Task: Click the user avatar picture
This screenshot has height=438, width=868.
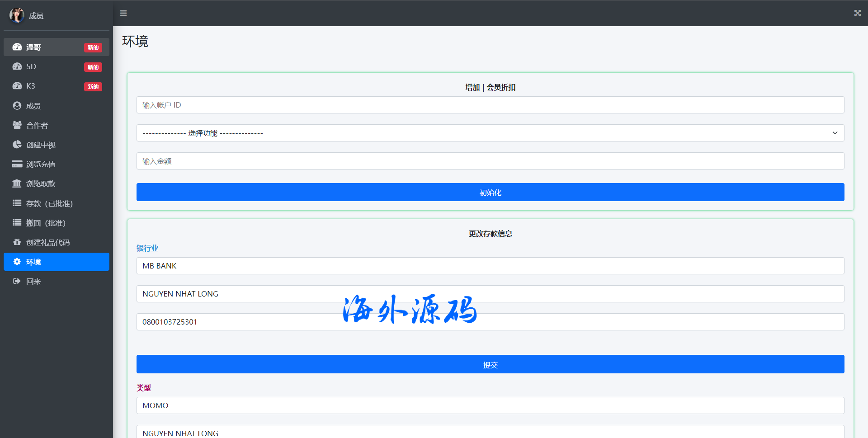Action: (x=17, y=15)
